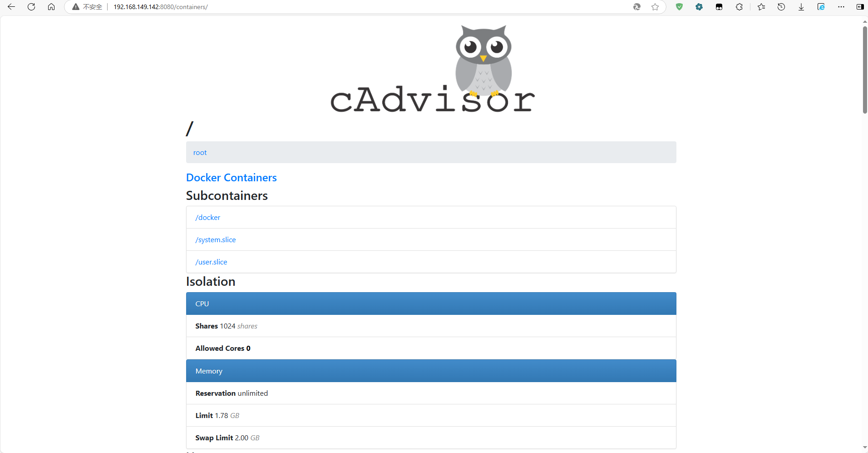Click the scrollbar down arrow
Viewport: 868px width, 453px height.
coord(865,448)
